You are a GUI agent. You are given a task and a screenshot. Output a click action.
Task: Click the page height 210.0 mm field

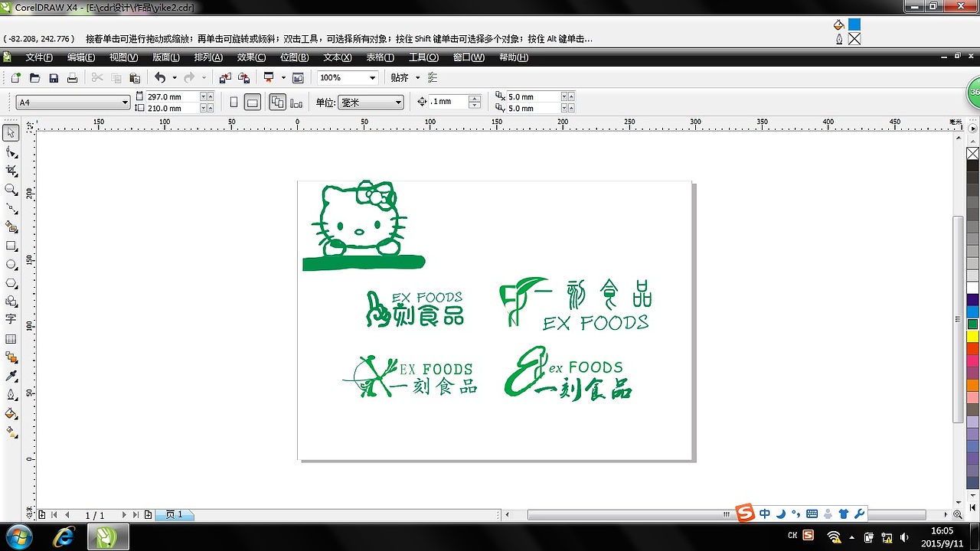point(172,108)
